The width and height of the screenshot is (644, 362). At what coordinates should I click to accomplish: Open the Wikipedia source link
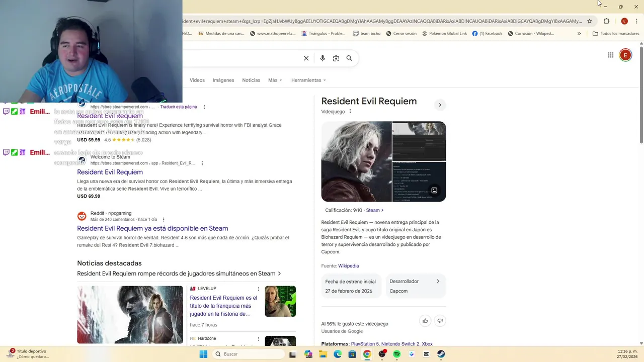pos(348,266)
